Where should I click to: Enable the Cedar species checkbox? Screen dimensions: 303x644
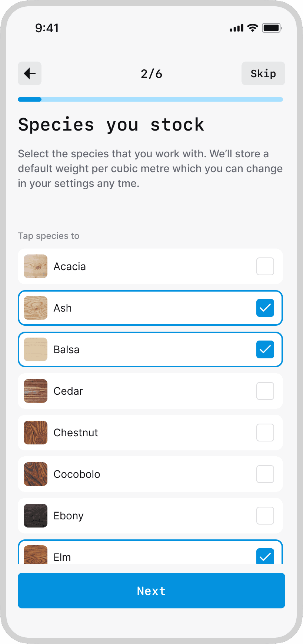pos(265,391)
